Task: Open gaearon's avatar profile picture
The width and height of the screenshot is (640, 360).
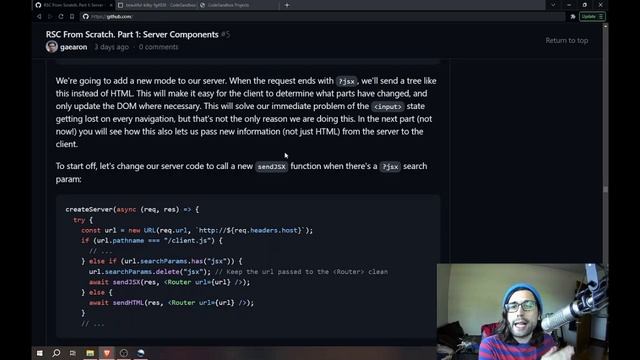Action: pos(52,47)
